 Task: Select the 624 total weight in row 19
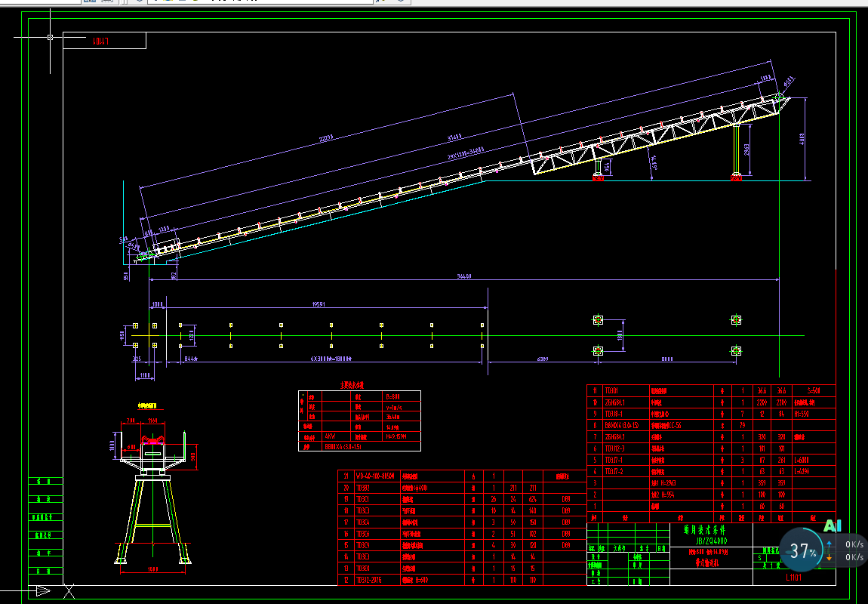[x=532, y=499]
